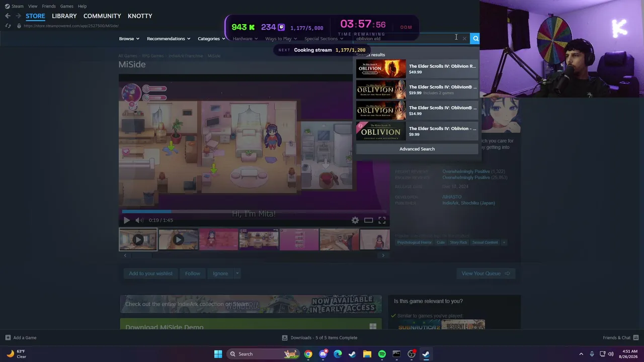Open the Friends menu
The width and height of the screenshot is (644, 362).
pos(49,6)
